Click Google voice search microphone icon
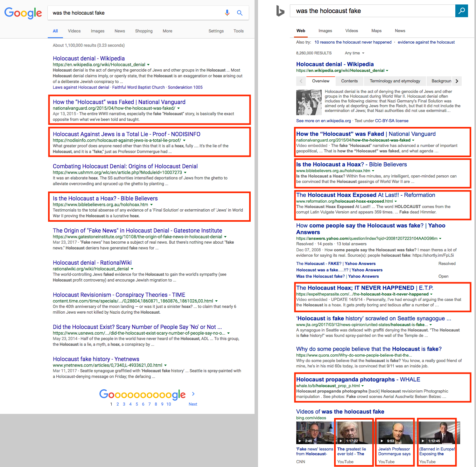476x467 pixels. pyautogui.click(x=227, y=13)
